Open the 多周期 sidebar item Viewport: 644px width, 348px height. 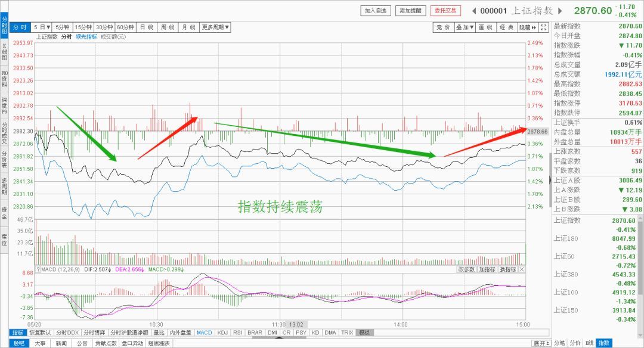click(4, 187)
